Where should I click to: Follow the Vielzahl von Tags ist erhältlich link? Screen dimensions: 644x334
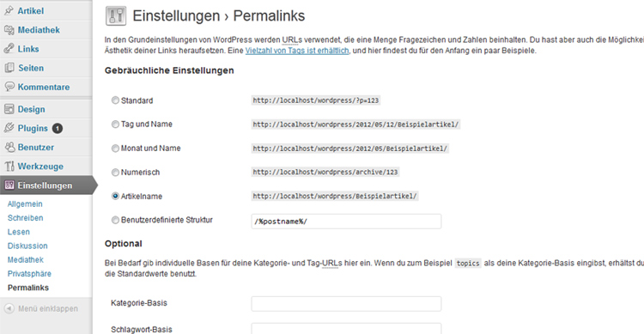297,51
